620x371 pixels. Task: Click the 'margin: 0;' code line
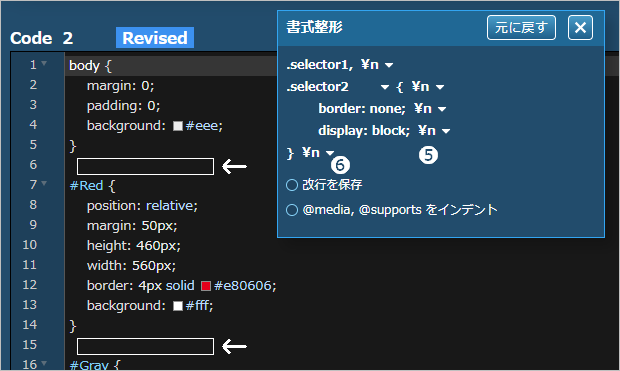pos(121,85)
